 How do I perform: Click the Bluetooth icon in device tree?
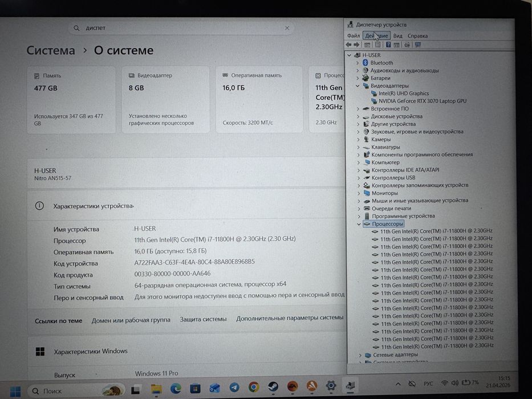tap(365, 63)
